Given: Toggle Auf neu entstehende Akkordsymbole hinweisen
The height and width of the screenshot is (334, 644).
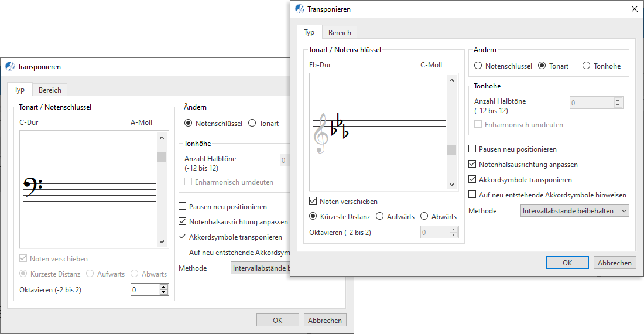Looking at the screenshot, I should [x=474, y=195].
